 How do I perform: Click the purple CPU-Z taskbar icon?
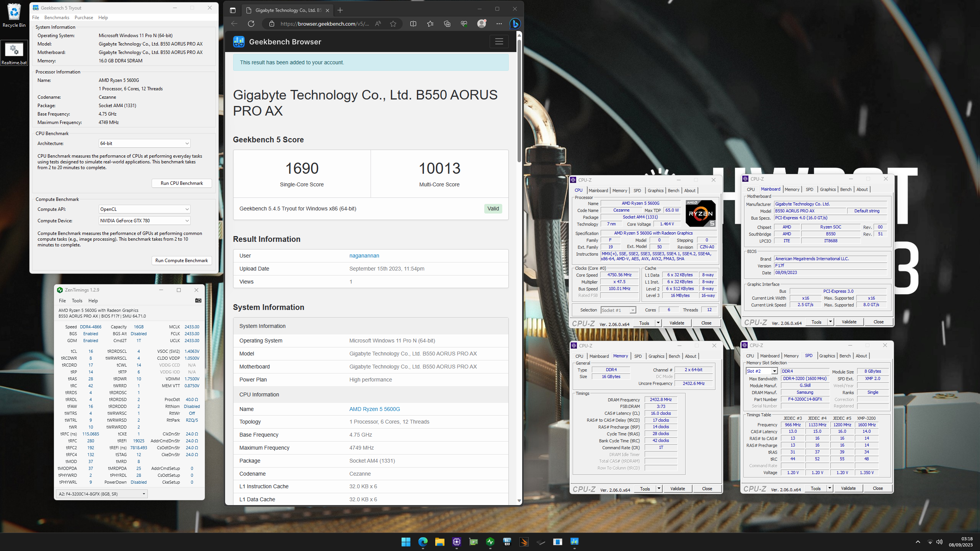[x=456, y=542]
